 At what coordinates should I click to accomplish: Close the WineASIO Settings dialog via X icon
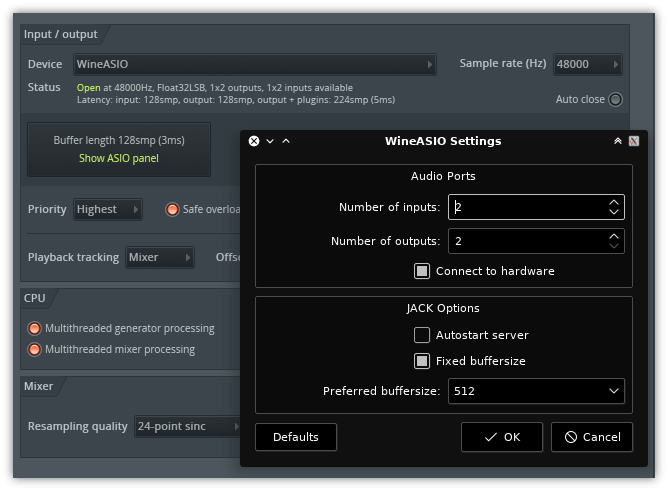[x=254, y=141]
